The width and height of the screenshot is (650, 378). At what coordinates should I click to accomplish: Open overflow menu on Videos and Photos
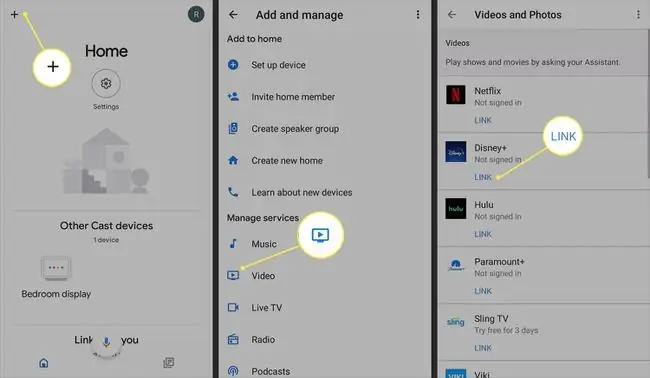pyautogui.click(x=638, y=15)
